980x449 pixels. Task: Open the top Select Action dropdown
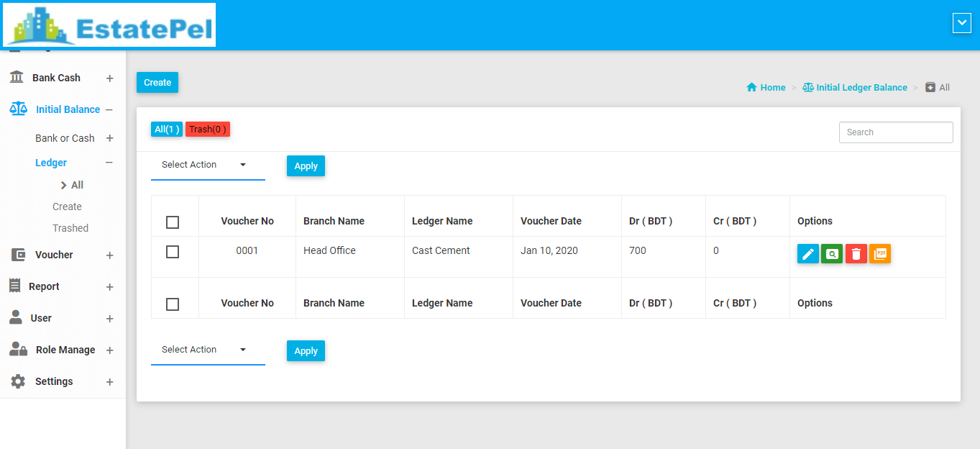pyautogui.click(x=208, y=165)
